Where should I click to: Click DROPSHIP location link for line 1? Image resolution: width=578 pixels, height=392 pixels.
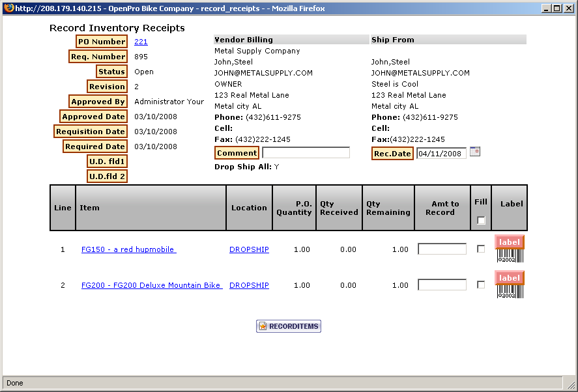click(249, 249)
